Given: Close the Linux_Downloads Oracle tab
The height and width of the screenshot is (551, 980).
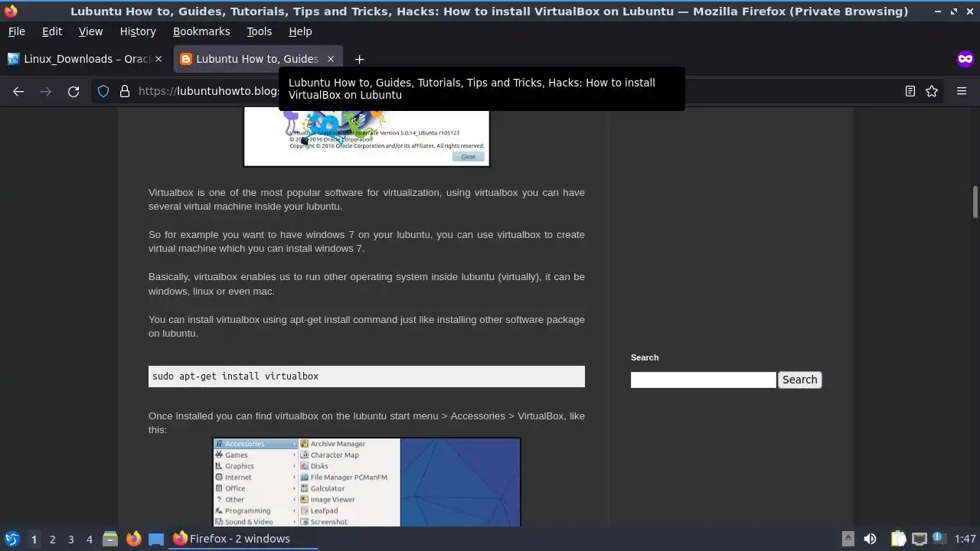Looking at the screenshot, I should point(158,59).
